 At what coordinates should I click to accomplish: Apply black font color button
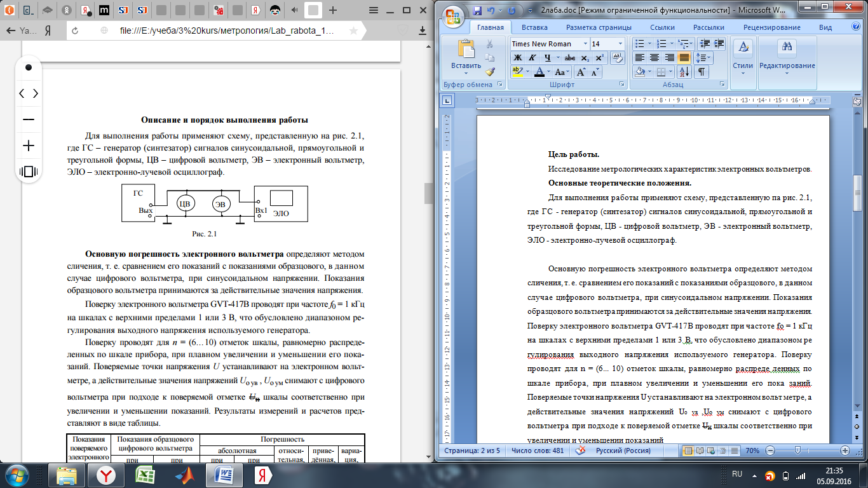click(539, 72)
